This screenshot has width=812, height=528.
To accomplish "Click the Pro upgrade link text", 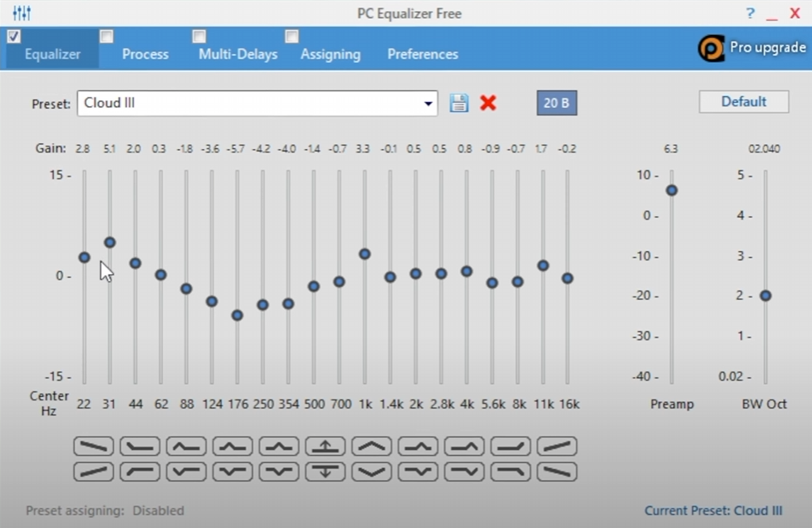I will [x=767, y=48].
